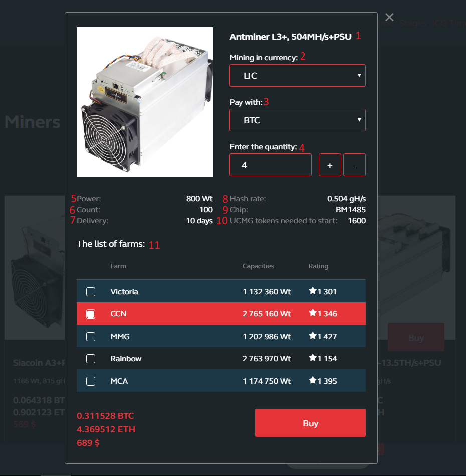Check the Victoria farm checkbox
The width and height of the screenshot is (466, 476).
click(x=91, y=292)
